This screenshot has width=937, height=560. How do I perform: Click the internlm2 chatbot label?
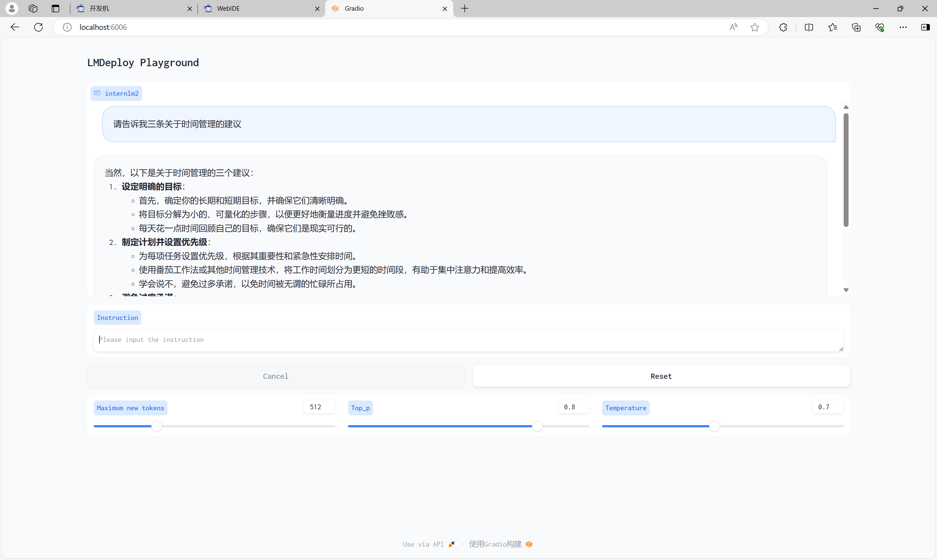tap(116, 93)
